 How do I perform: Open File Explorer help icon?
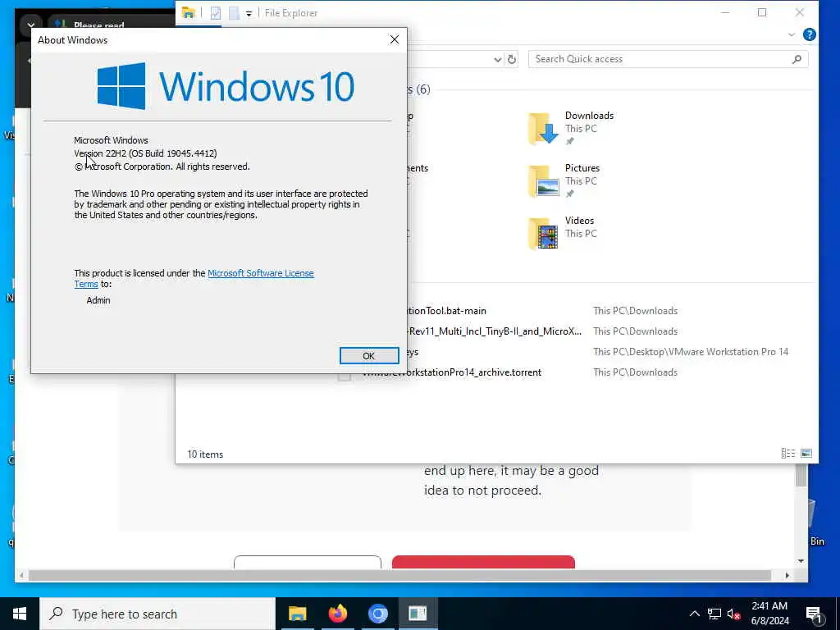coord(810,34)
